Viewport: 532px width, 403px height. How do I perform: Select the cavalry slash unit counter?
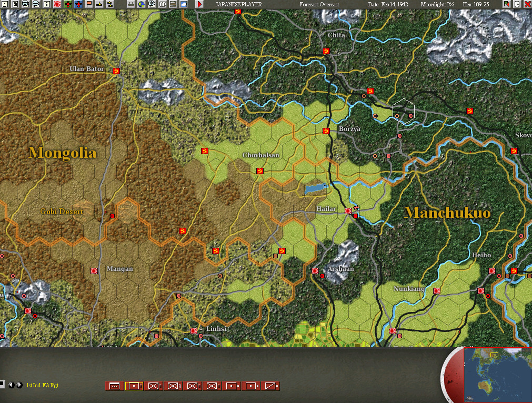[x=271, y=386]
